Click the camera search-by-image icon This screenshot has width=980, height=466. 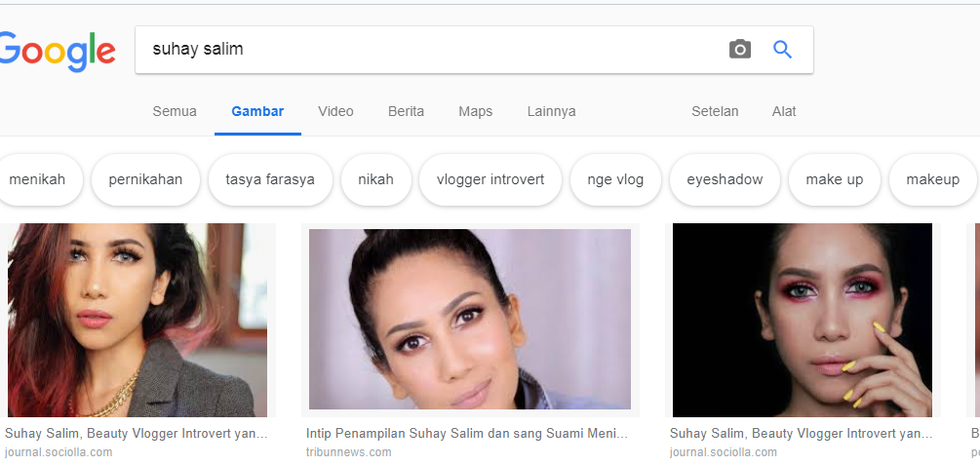pyautogui.click(x=740, y=50)
